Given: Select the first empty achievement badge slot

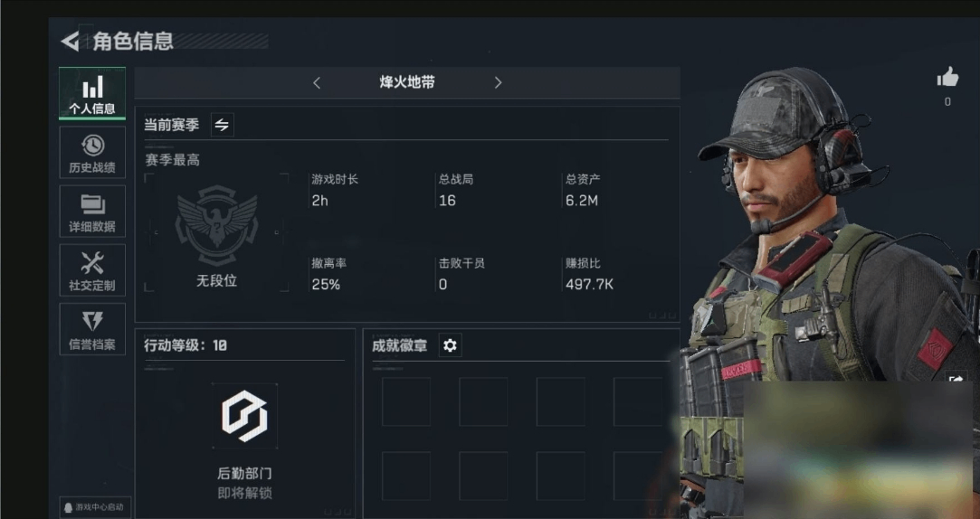Looking at the screenshot, I should pyautogui.click(x=406, y=401).
